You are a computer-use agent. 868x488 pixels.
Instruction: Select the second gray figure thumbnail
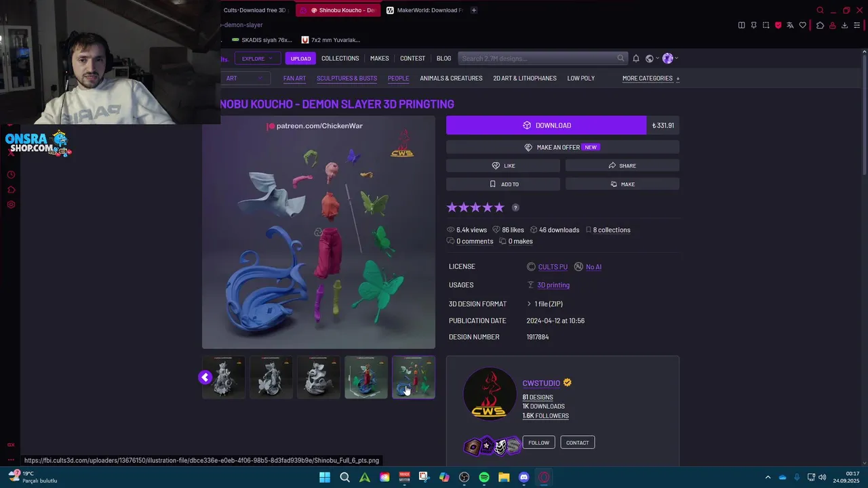click(271, 377)
